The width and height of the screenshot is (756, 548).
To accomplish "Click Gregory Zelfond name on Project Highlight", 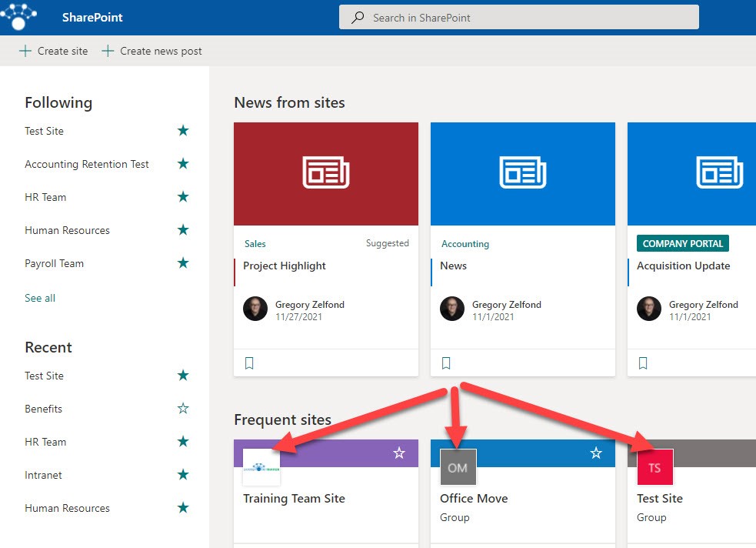I will pyautogui.click(x=309, y=305).
